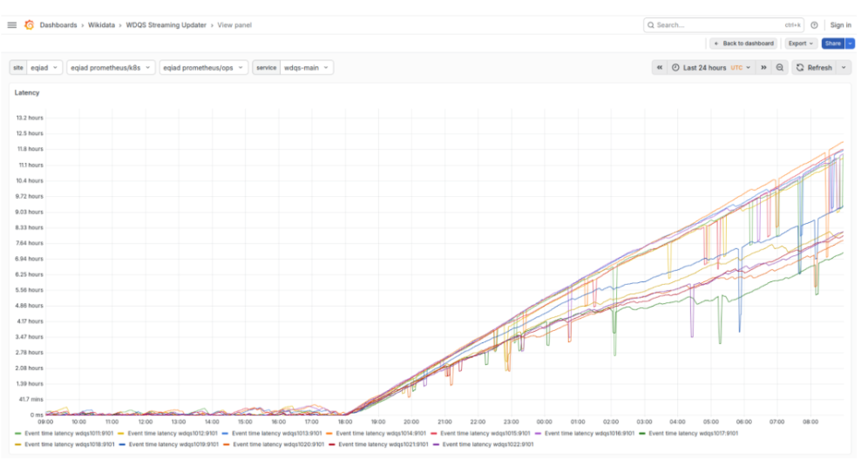
Task: Toggle legend series wdqs1014:9101
Action: pyautogui.click(x=381, y=434)
